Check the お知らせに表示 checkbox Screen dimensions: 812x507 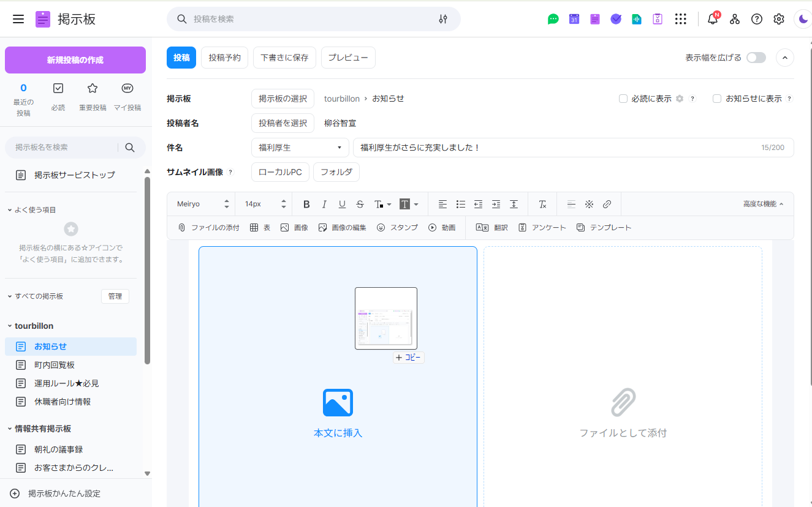click(x=717, y=99)
